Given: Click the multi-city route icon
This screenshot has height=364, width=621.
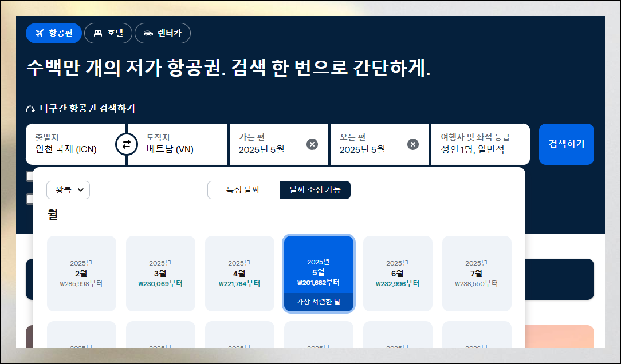Looking at the screenshot, I should coord(30,109).
